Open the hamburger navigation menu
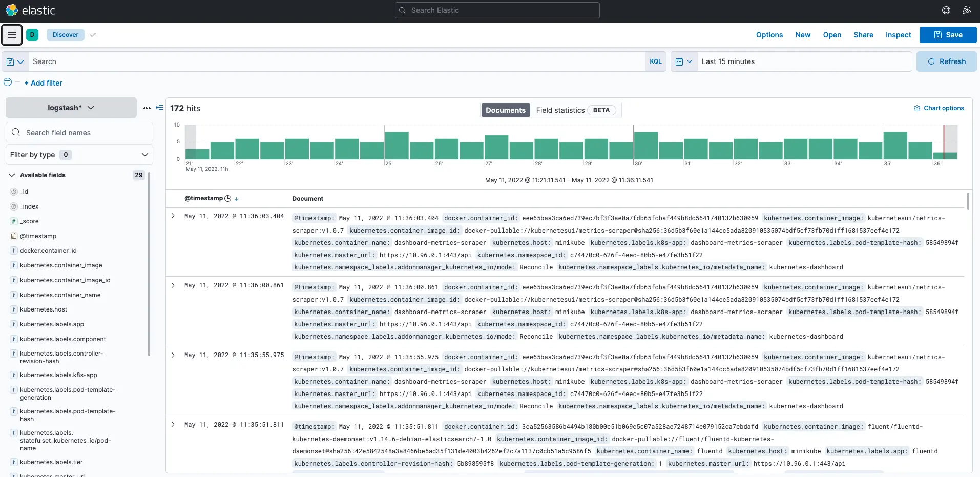Screen dimensions: 980x477 point(12,35)
